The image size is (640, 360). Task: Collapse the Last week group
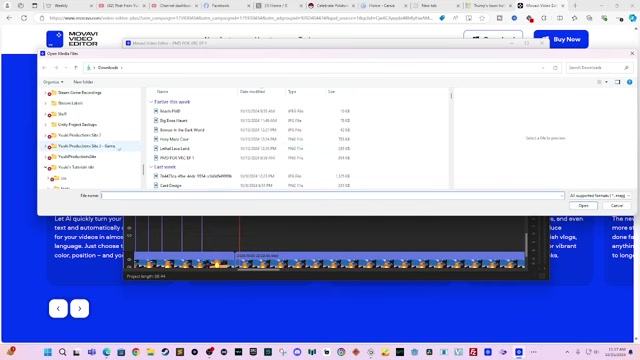pyautogui.click(x=151, y=167)
